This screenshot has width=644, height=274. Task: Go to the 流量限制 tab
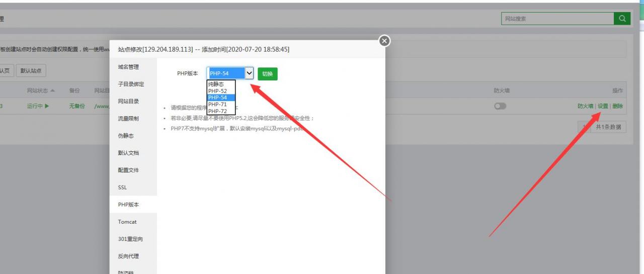(133, 119)
